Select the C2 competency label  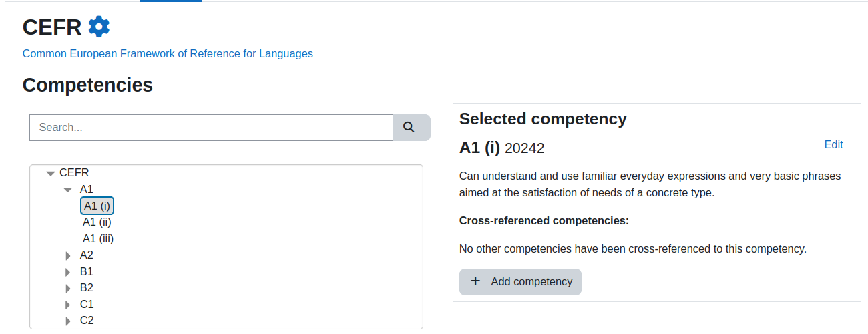point(87,321)
